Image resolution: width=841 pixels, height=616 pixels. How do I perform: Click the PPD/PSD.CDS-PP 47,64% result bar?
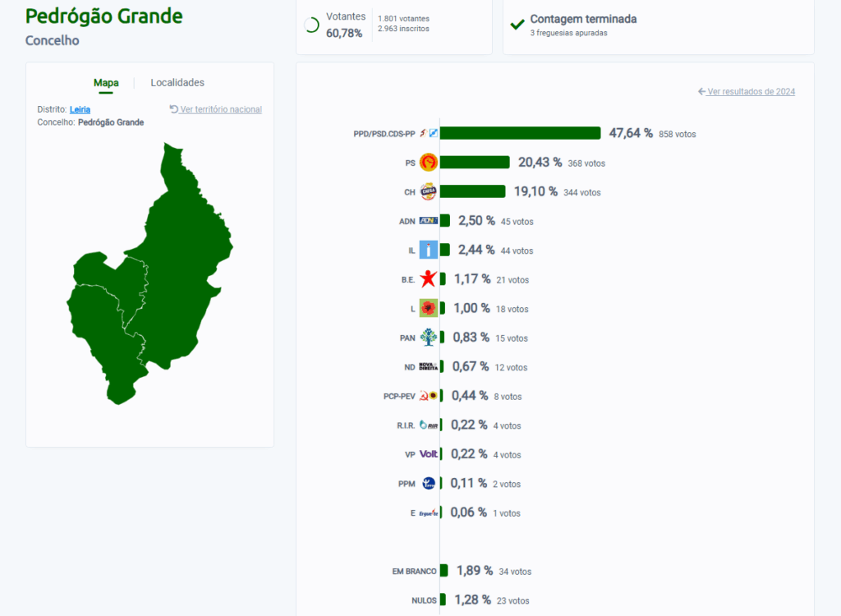(520, 133)
